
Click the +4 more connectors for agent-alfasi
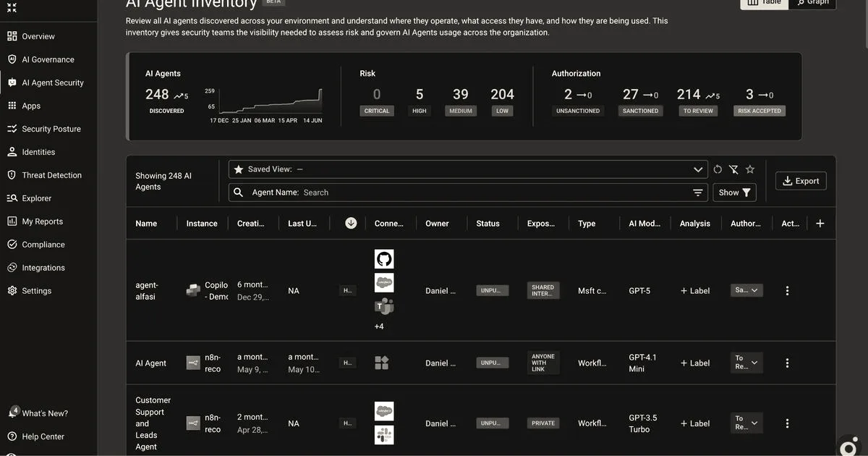pyautogui.click(x=379, y=326)
